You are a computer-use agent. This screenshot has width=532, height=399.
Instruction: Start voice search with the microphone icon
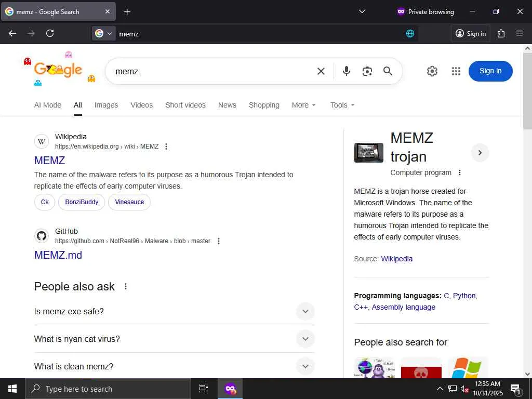click(347, 71)
